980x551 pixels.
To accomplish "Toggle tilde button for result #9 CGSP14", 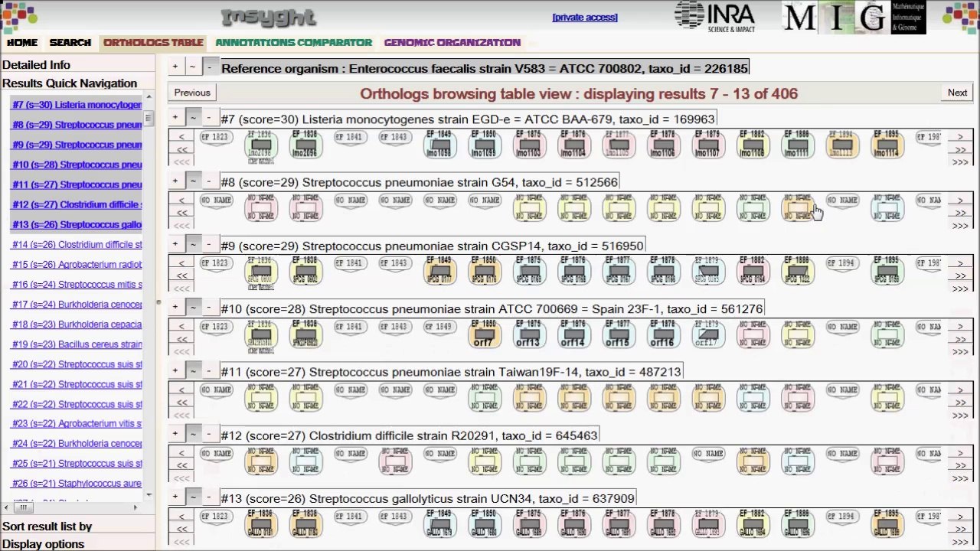I will 192,244.
